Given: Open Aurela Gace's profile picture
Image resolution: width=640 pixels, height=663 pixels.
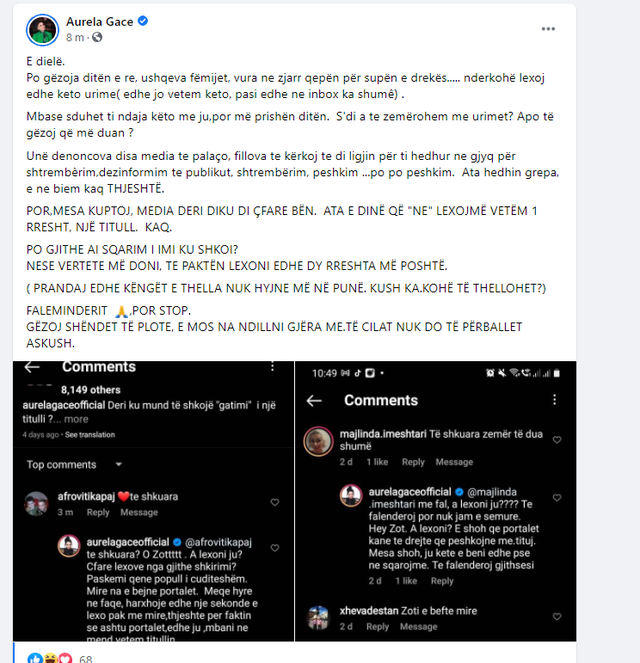Looking at the screenshot, I should 42,30.
